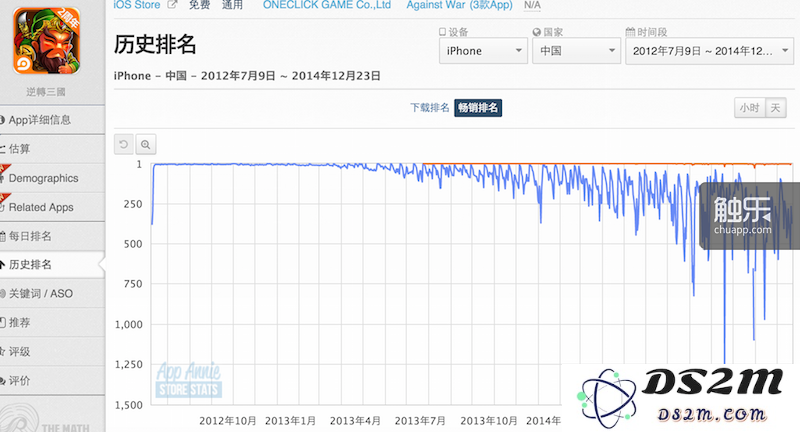Click the subtitle iPhone – 中国 date range text

[247, 76]
